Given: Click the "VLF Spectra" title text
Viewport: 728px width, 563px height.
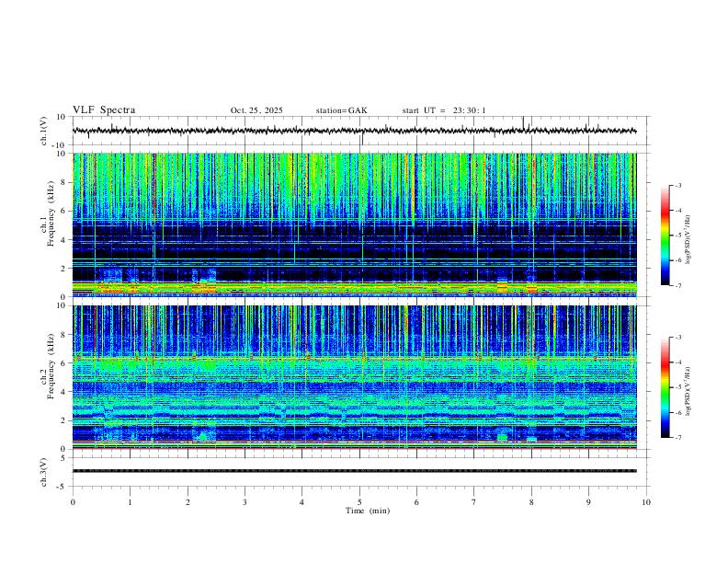Looking at the screenshot, I should [104, 110].
